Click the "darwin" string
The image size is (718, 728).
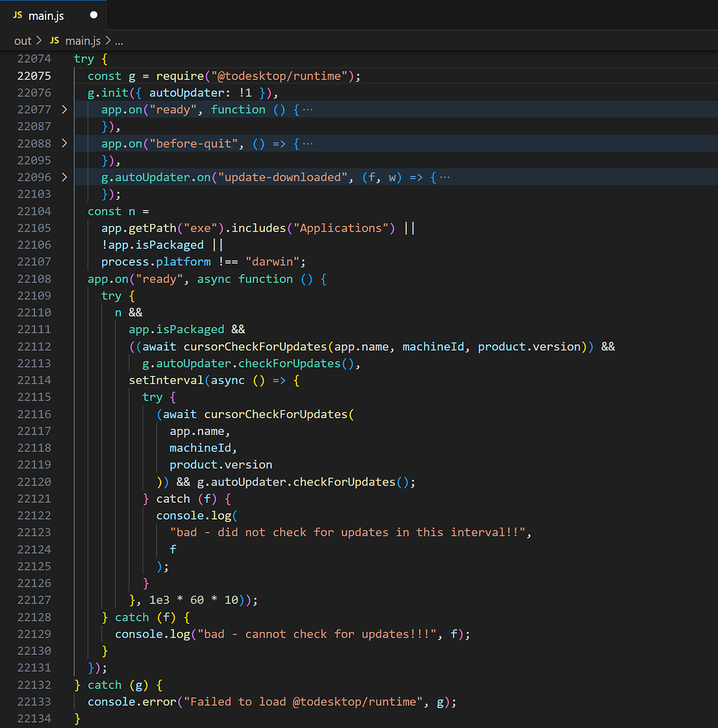(x=272, y=262)
